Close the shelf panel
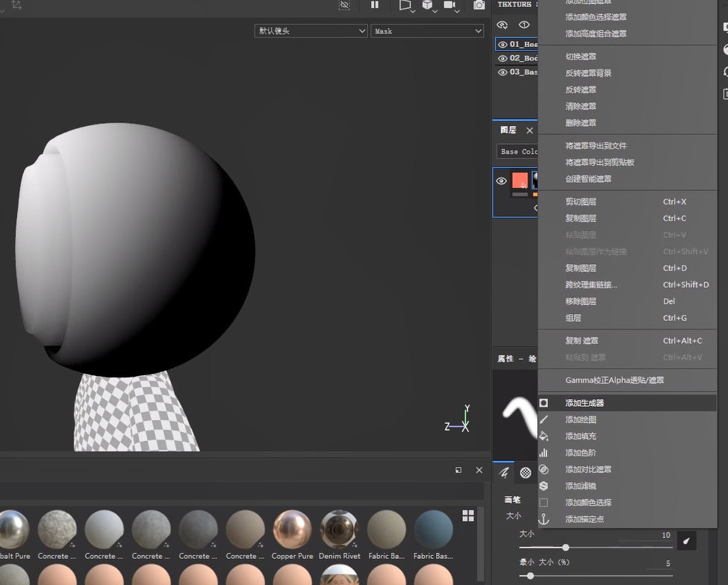This screenshot has height=585, width=728. 479,470
